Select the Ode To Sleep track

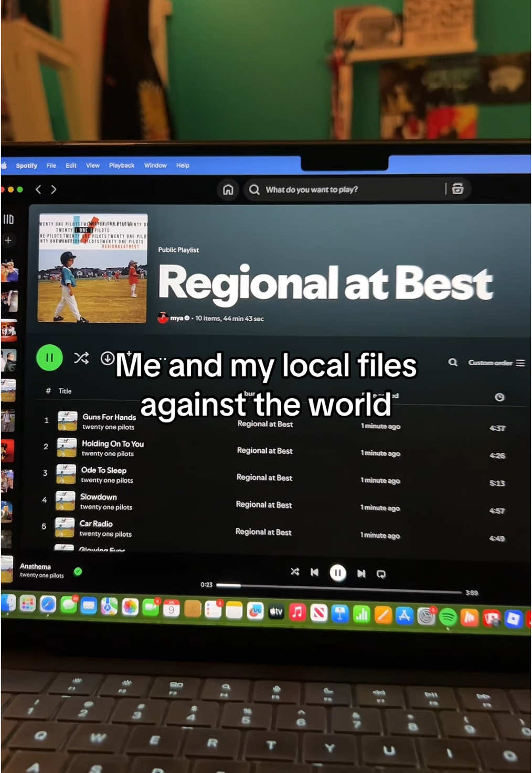tap(104, 470)
